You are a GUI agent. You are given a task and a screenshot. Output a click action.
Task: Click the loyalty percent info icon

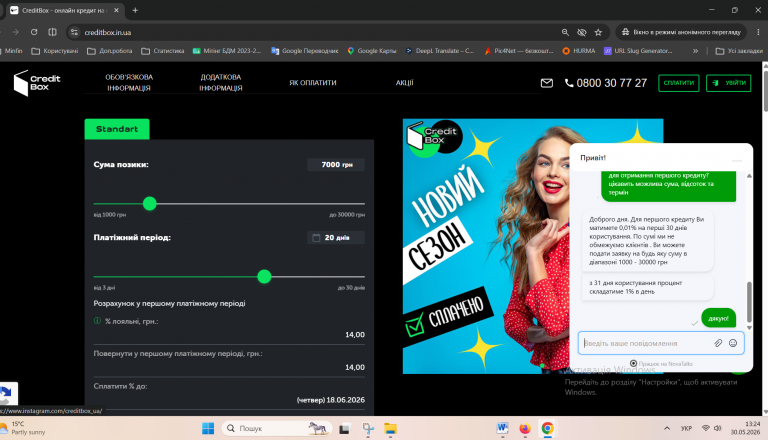tap(97, 321)
